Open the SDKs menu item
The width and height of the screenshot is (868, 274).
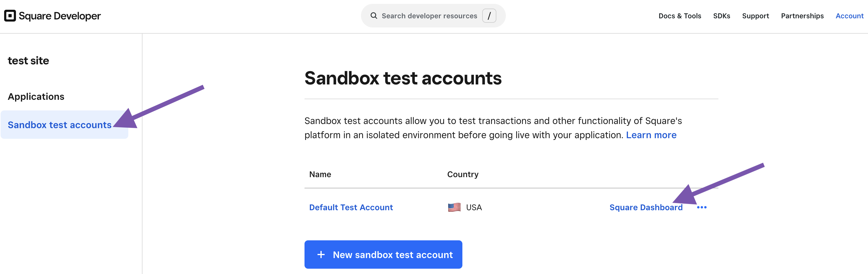click(x=721, y=16)
